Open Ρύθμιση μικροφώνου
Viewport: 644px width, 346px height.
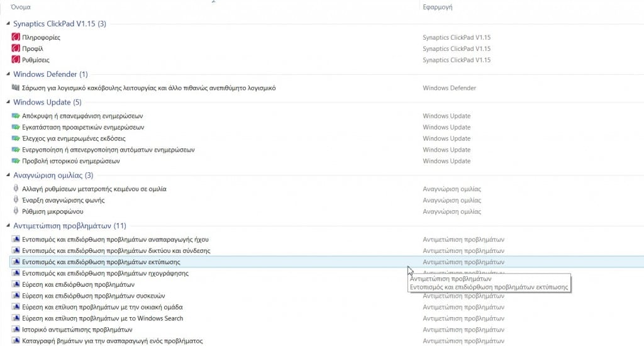pos(53,211)
